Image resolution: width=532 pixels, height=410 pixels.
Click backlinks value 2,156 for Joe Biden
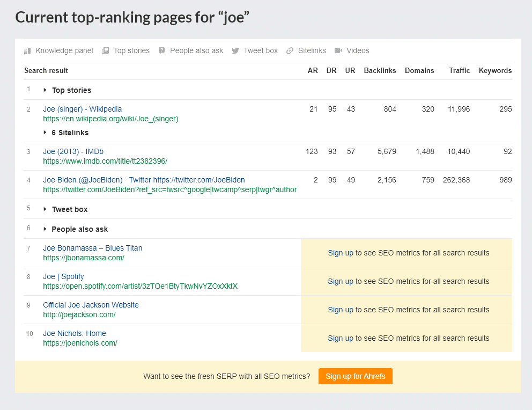click(387, 180)
